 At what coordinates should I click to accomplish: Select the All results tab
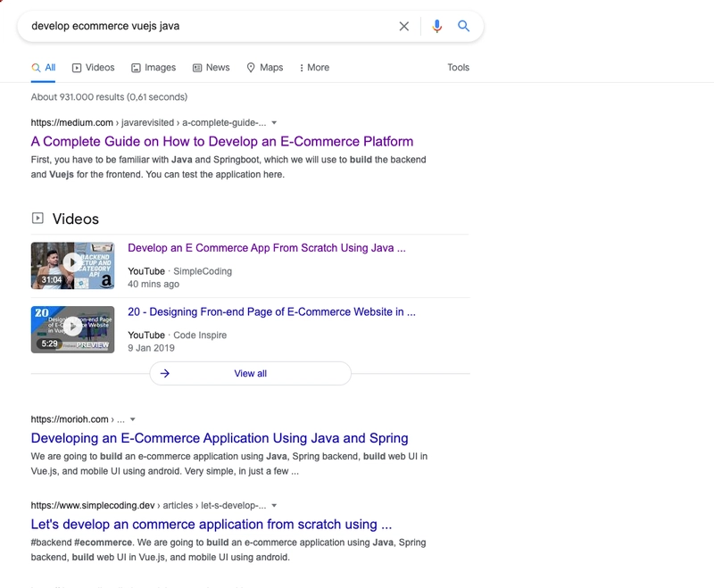(x=43, y=68)
